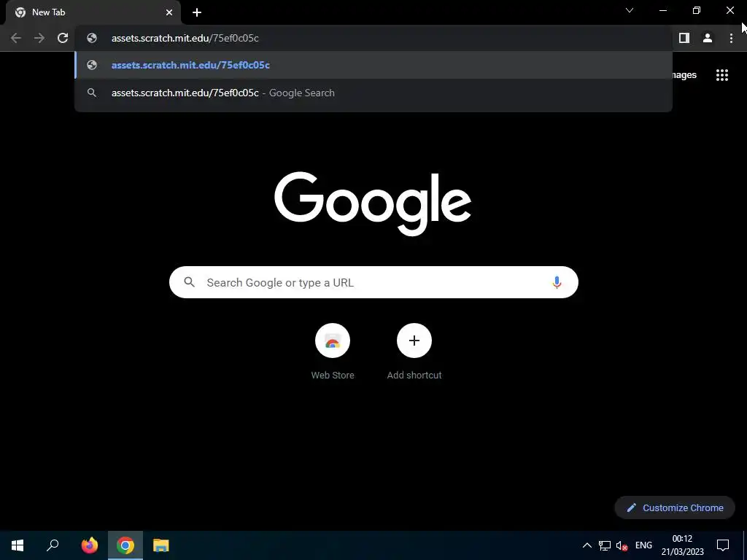Open a new tab with plus button
The width and height of the screenshot is (747, 560).
[197, 12]
